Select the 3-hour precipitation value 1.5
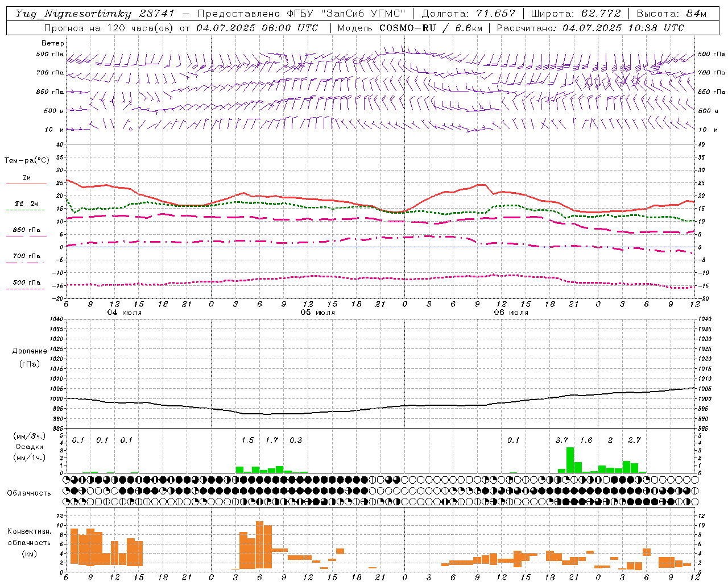This screenshot has height=582, width=728. 247,440
